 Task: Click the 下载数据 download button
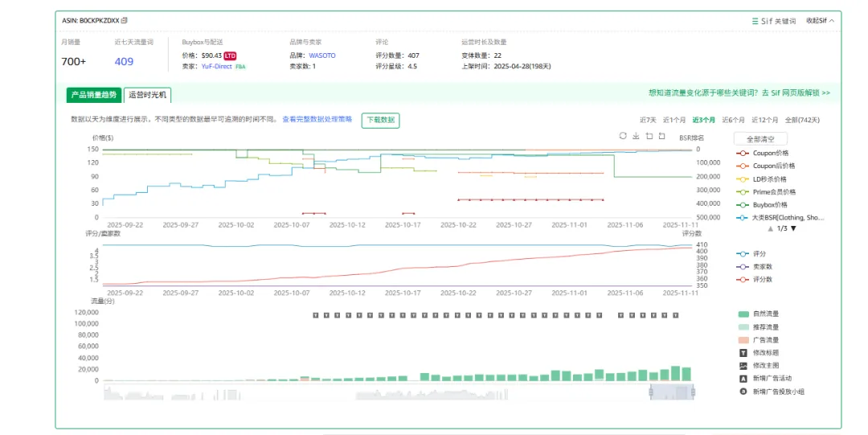click(380, 121)
